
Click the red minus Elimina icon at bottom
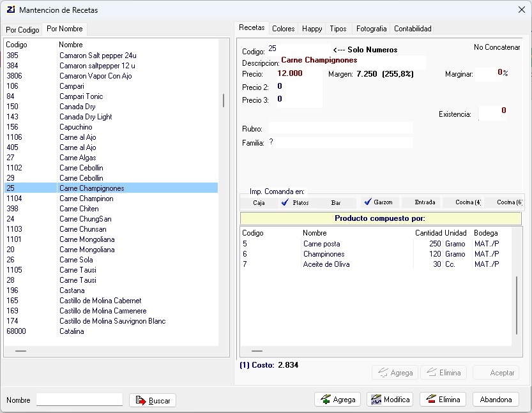[431, 399]
